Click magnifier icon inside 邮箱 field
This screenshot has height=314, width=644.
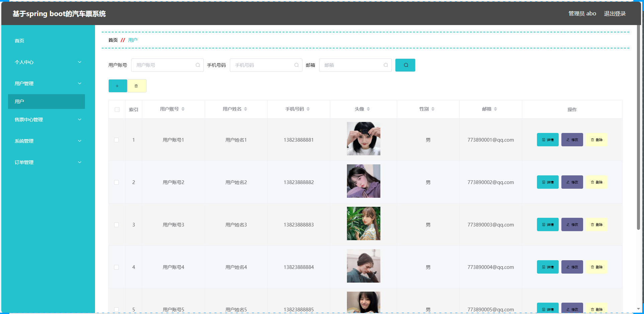386,65
